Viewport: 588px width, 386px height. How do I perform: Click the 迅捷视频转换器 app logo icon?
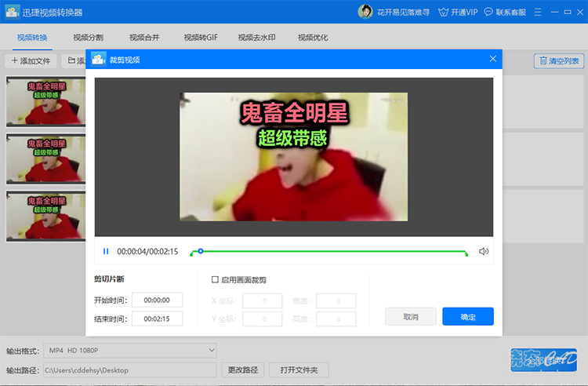coord(13,12)
